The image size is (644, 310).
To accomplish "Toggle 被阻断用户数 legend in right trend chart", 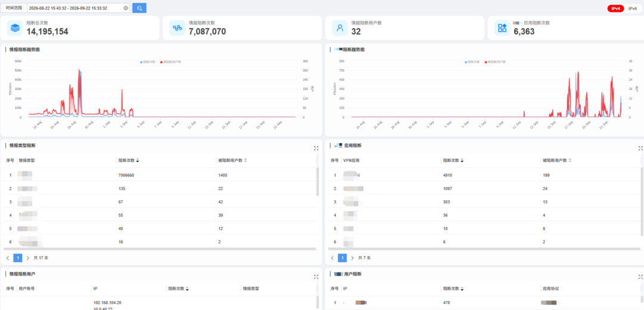I will (495, 61).
